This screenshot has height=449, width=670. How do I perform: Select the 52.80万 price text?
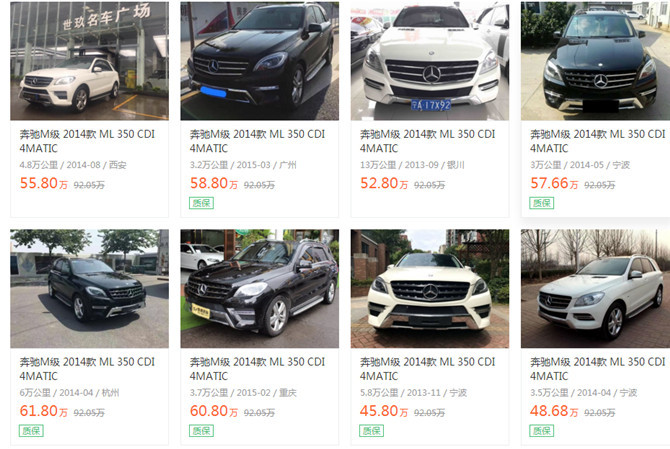[384, 183]
